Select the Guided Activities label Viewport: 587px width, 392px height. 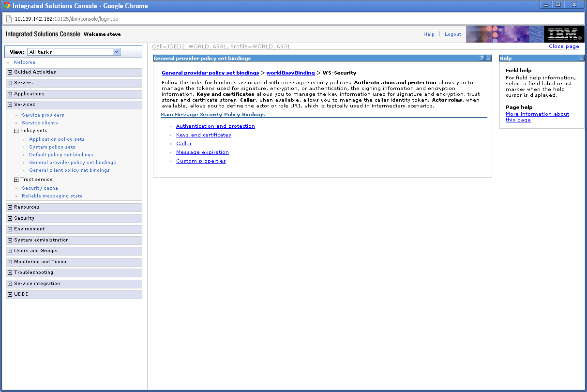coord(35,72)
